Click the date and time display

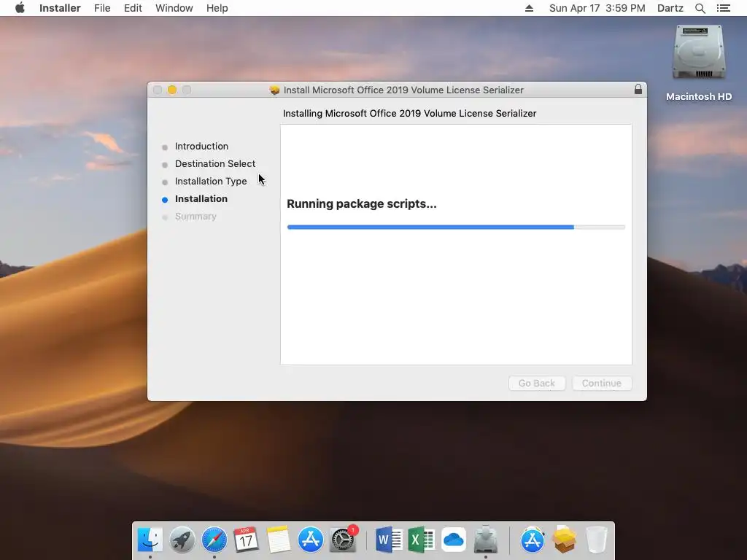(x=597, y=8)
